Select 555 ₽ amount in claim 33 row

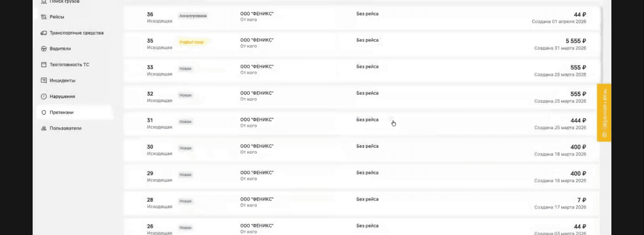tap(579, 68)
